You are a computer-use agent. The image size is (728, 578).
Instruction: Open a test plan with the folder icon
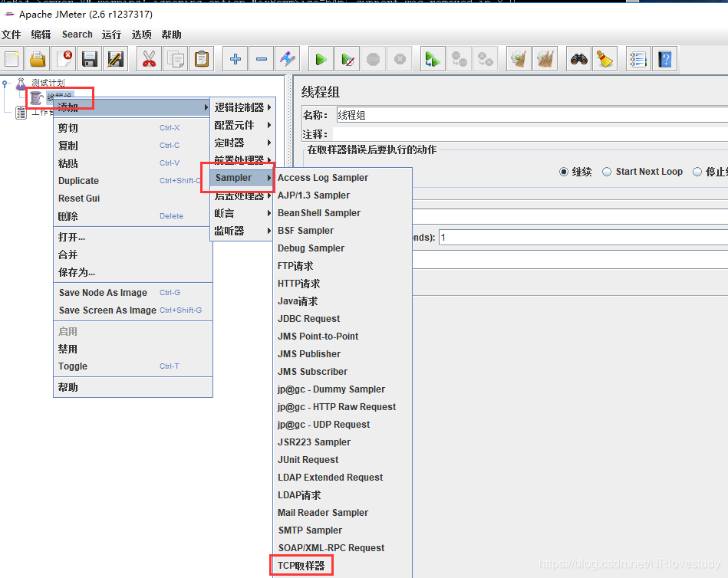(38, 59)
